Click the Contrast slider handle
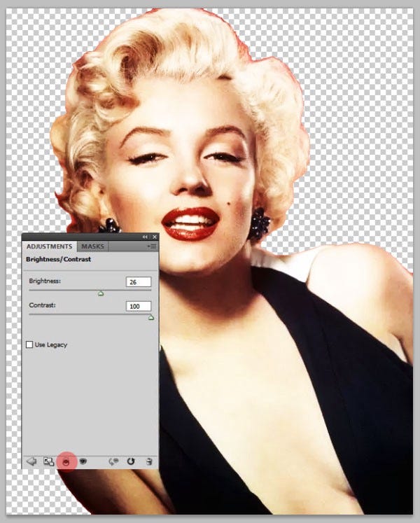The width and height of the screenshot is (420, 523). pos(151,318)
